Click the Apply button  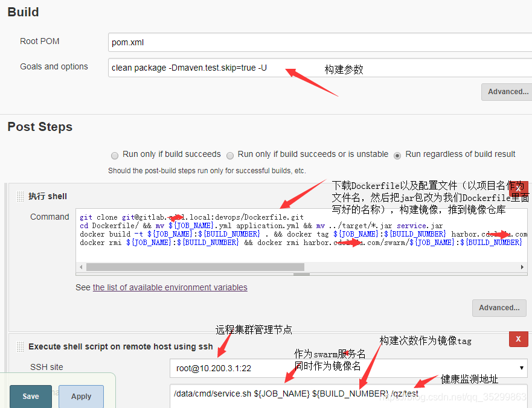tap(81, 397)
